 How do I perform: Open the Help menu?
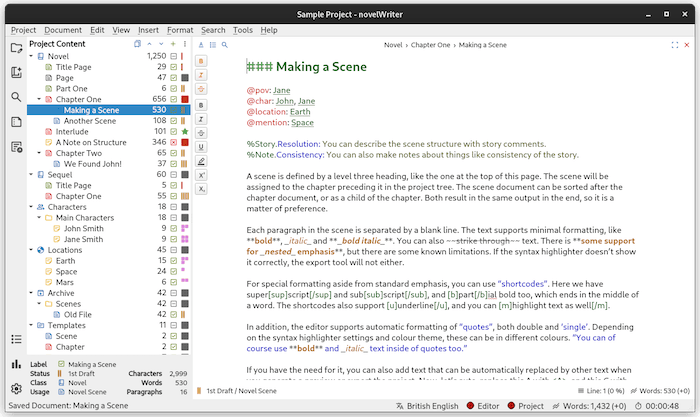(x=269, y=30)
